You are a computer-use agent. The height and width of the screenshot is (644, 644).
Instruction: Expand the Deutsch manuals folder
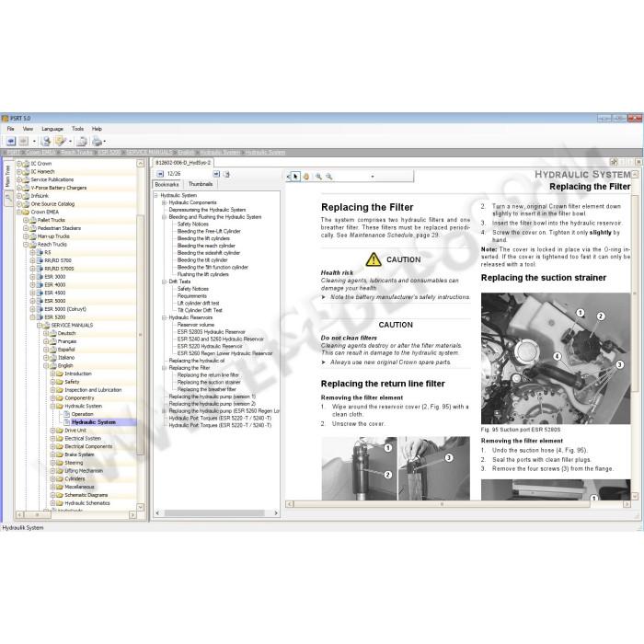[46, 333]
